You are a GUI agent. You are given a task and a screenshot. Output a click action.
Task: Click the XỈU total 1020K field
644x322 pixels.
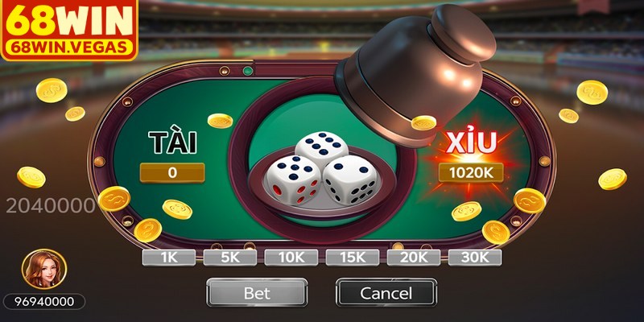471,172
